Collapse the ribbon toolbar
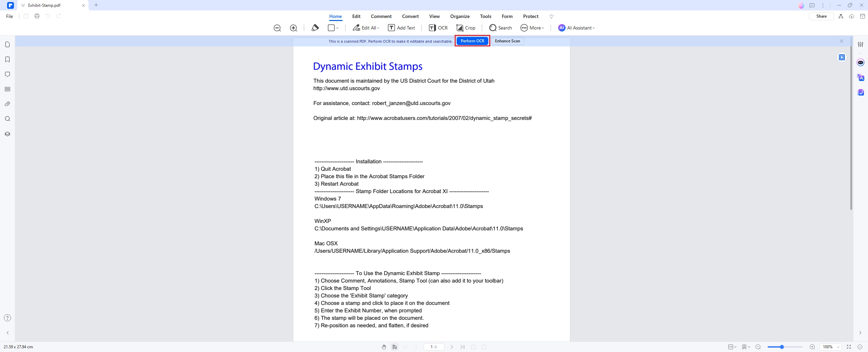Viewport: 868px width, 352px height. (862, 16)
